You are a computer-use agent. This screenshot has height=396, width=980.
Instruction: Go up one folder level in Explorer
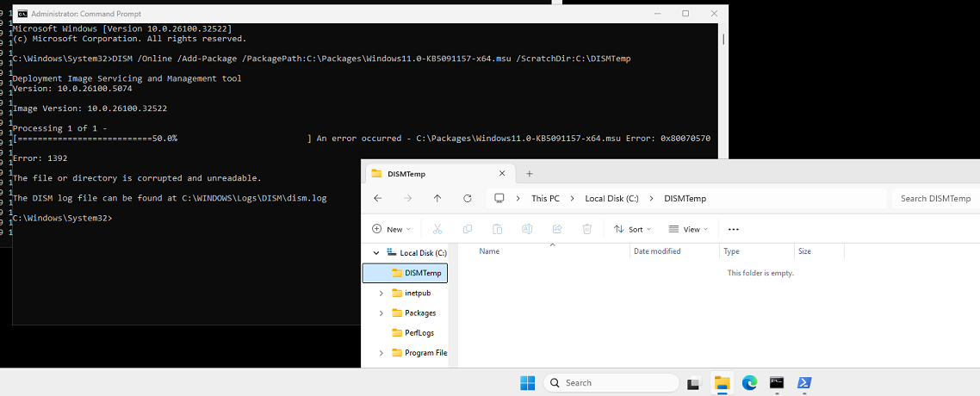point(437,199)
